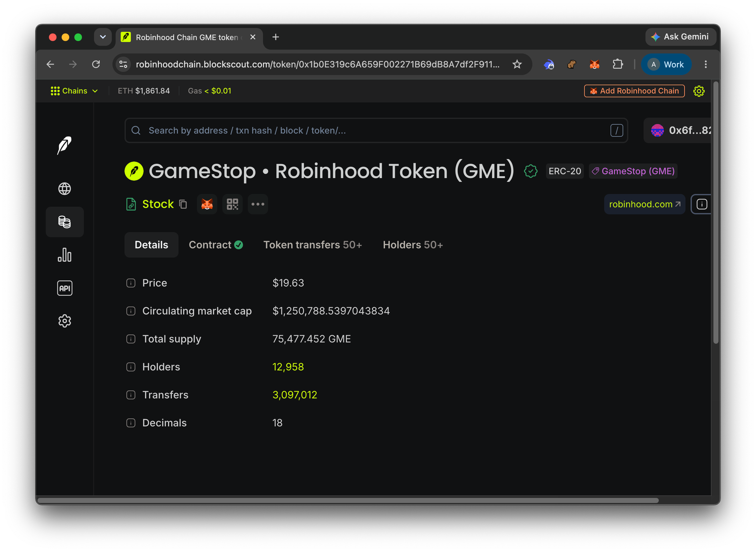
Task: Click the Holders row info hint icon
Action: pyautogui.click(x=131, y=367)
